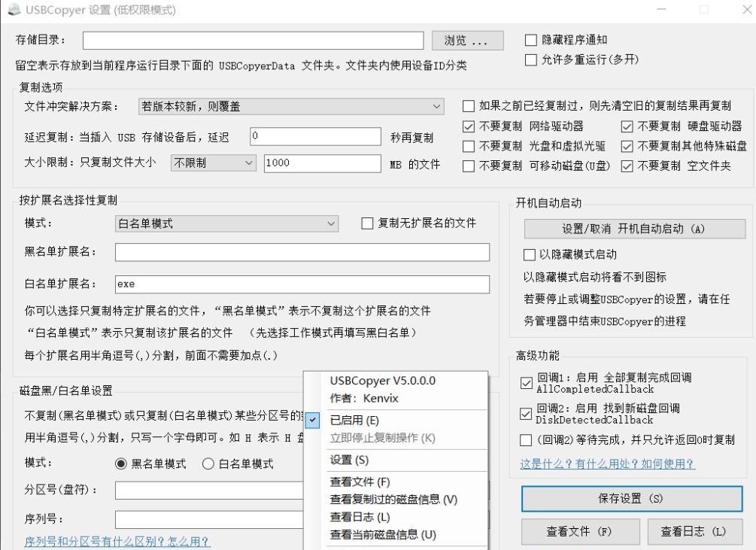Click the 白名单扩展名 input field
This screenshot has height=550, width=756.
click(302, 284)
